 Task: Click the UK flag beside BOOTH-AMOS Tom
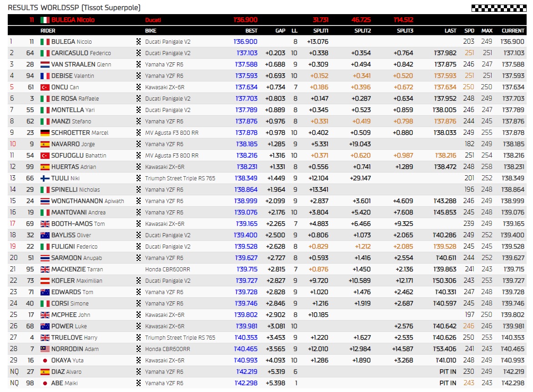click(x=45, y=224)
